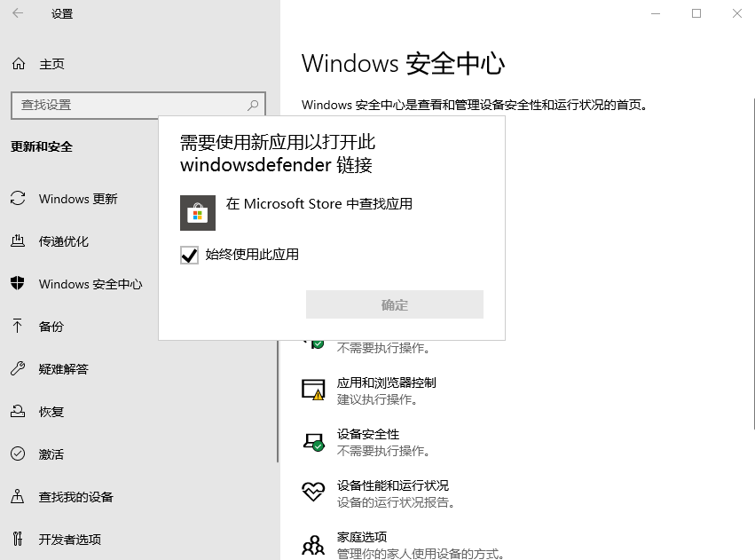Open 恢复 settings page
The height and width of the screenshot is (560, 755).
[x=51, y=412]
